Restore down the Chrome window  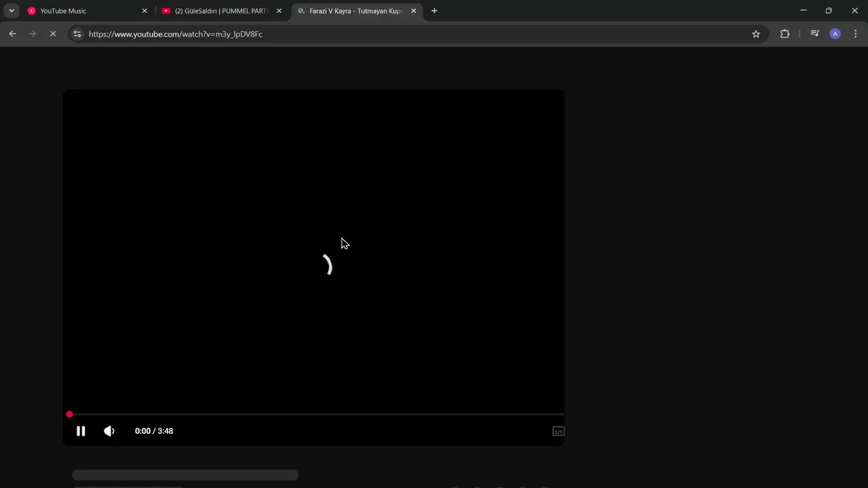coord(829,11)
